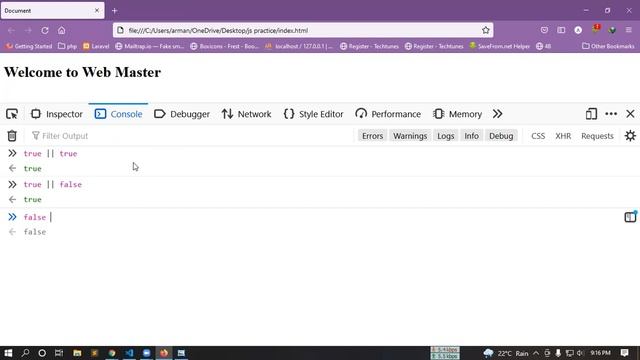640x360 pixels.
Task: Toggle the Requests filter
Action: (597, 136)
